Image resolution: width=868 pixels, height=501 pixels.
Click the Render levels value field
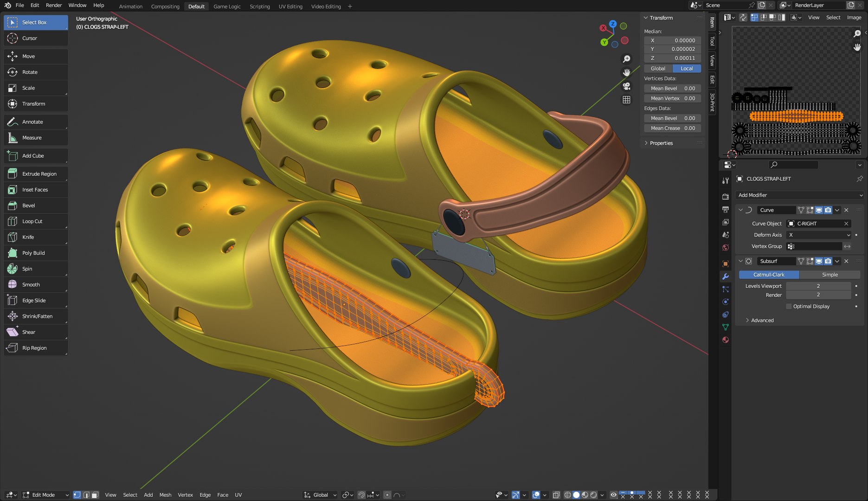818,295
